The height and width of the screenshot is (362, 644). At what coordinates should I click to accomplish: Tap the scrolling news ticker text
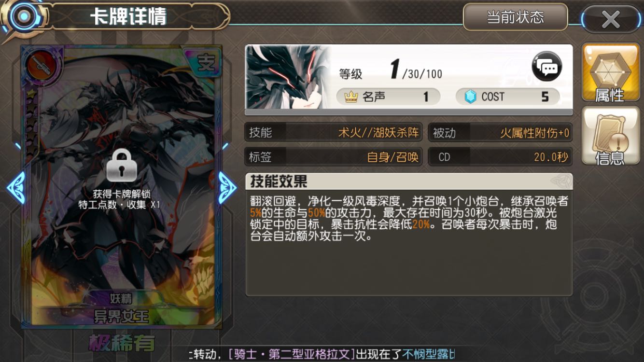pos(322,354)
